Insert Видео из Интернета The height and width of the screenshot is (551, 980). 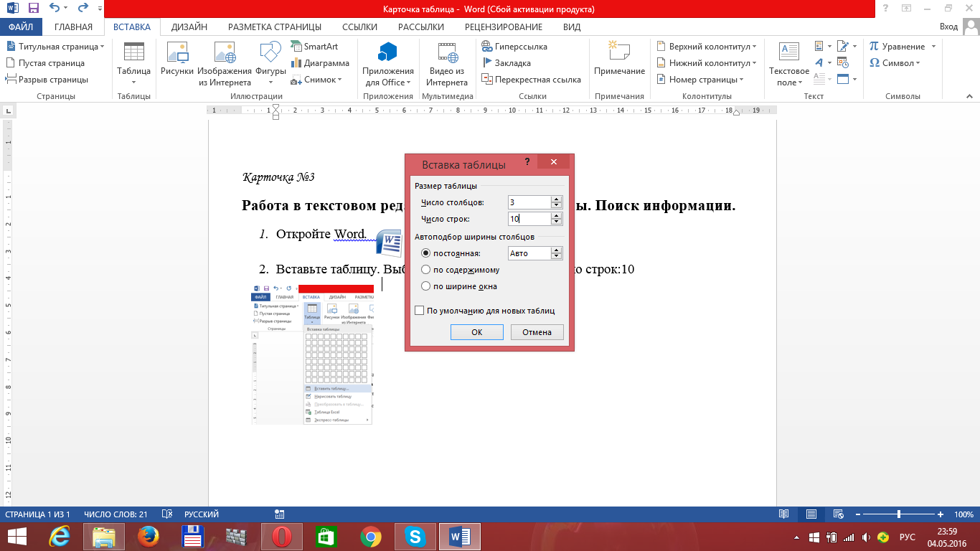coord(447,63)
